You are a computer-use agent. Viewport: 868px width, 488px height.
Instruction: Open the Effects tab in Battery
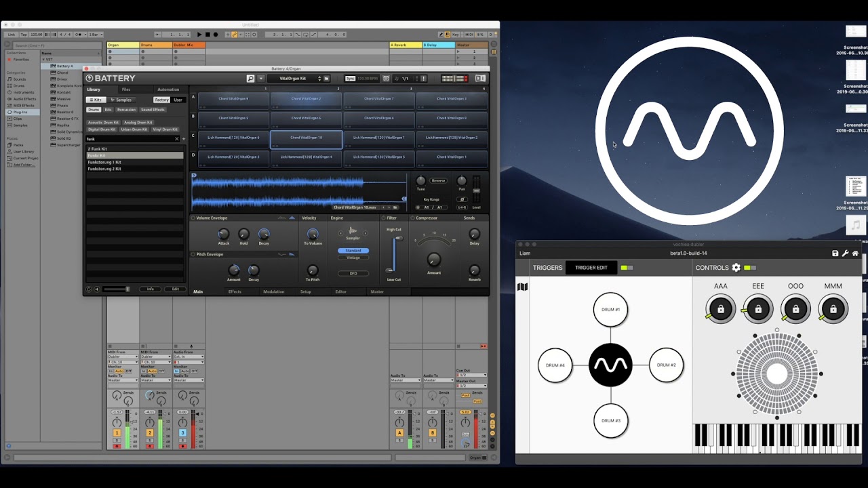(235, 291)
